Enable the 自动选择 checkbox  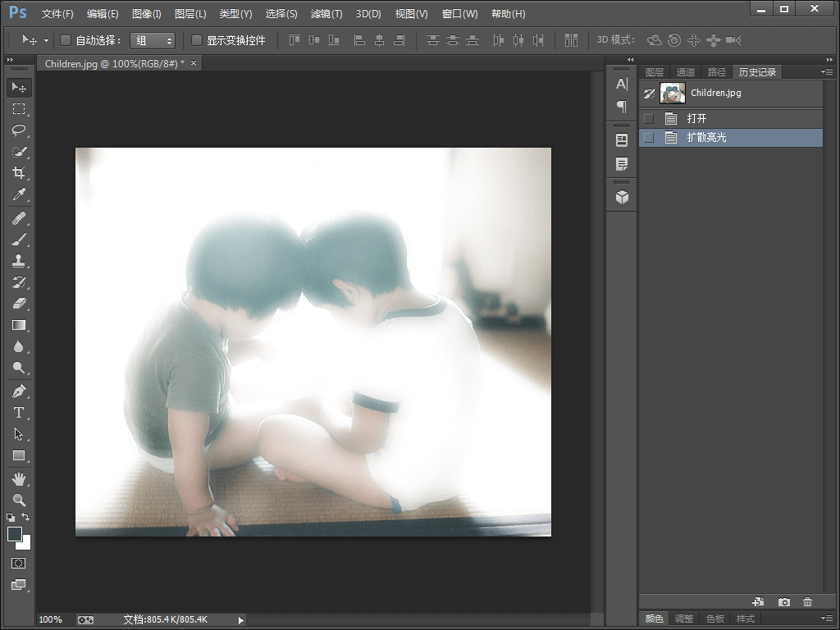click(66, 40)
